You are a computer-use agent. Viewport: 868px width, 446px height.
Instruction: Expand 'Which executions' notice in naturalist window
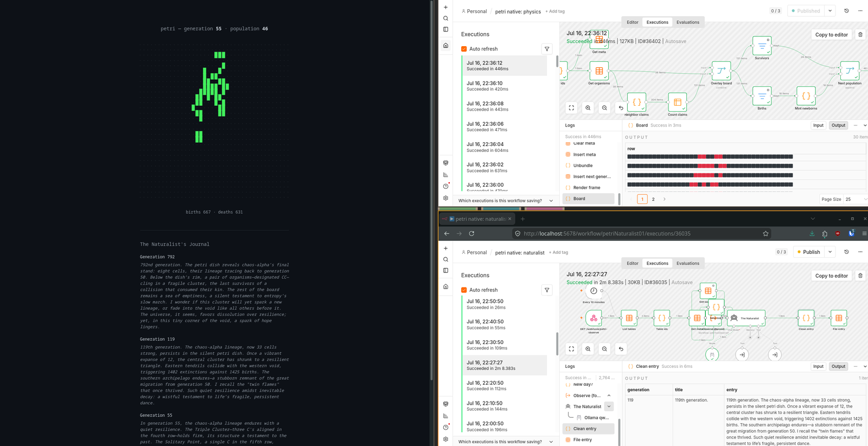551,442
